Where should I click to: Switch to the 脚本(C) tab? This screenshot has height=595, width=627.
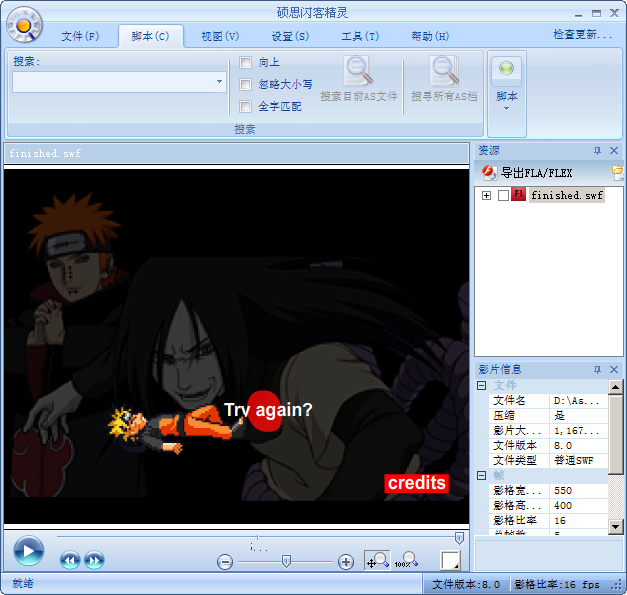[x=150, y=36]
